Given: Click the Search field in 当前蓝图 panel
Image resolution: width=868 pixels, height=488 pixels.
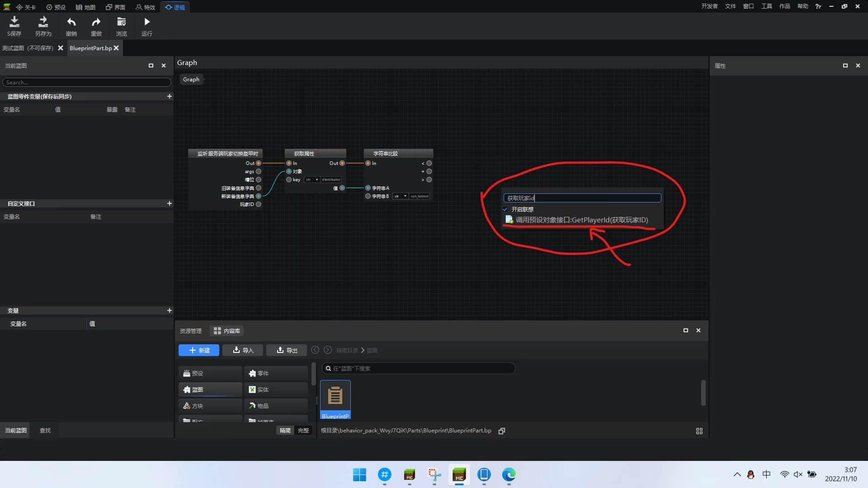Looking at the screenshot, I should (87, 82).
